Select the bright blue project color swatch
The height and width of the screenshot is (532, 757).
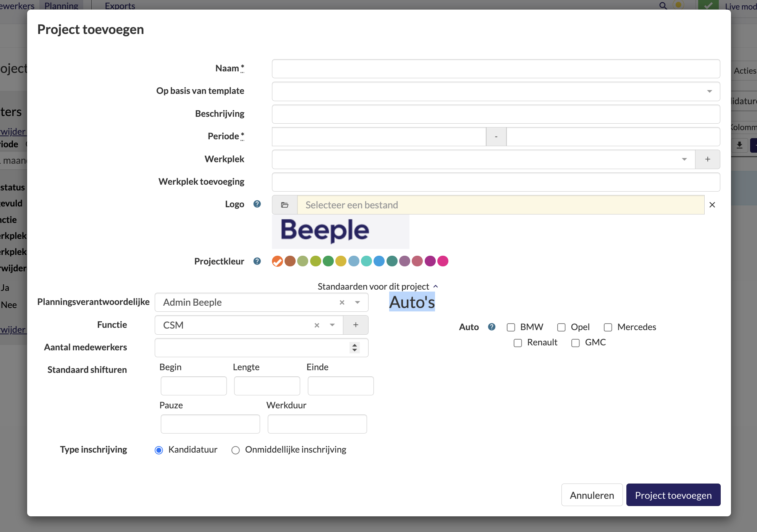click(379, 261)
